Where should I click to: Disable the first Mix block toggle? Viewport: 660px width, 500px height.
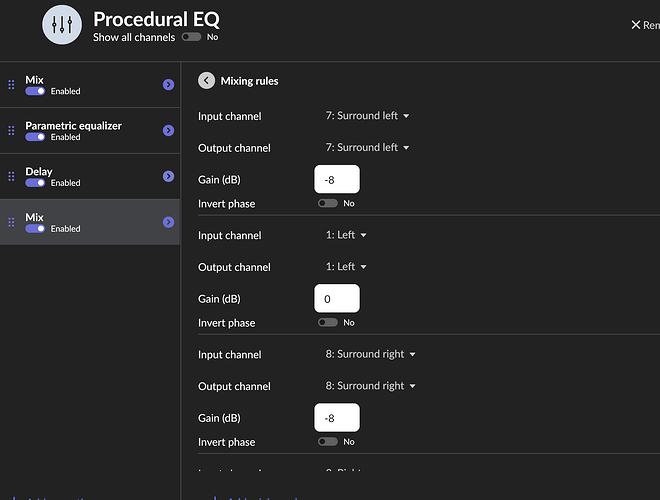(35, 91)
